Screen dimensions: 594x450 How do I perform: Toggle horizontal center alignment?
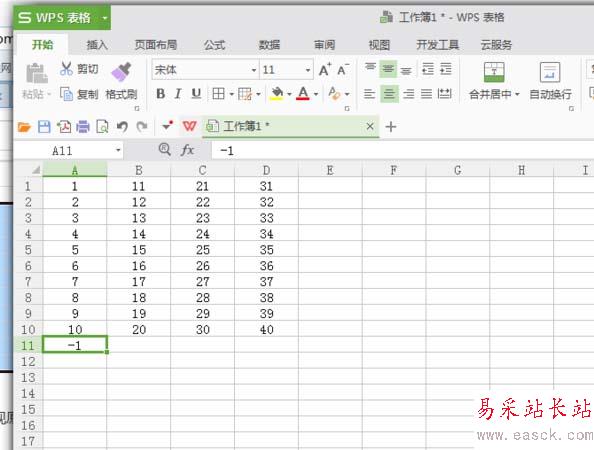coord(389,94)
